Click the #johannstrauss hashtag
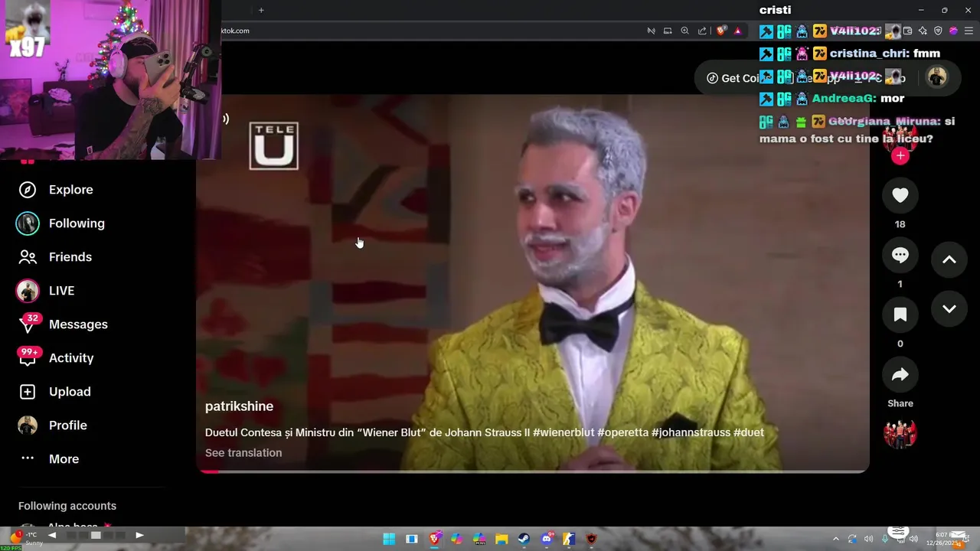Image resolution: width=980 pixels, height=551 pixels. point(691,432)
